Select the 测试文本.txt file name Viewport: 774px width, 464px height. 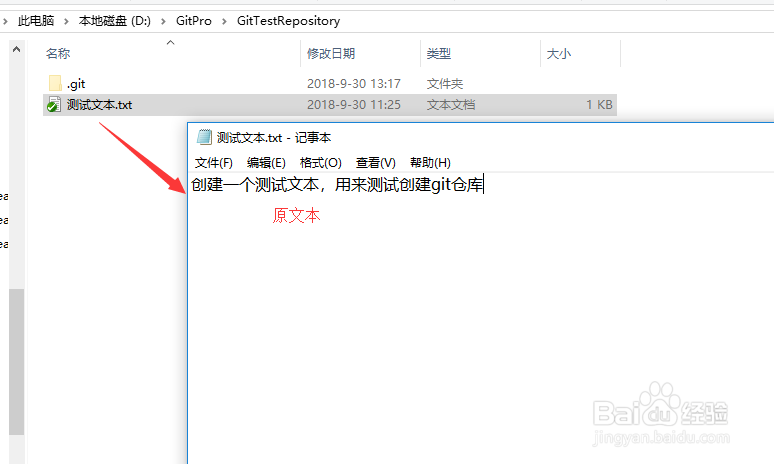99,105
